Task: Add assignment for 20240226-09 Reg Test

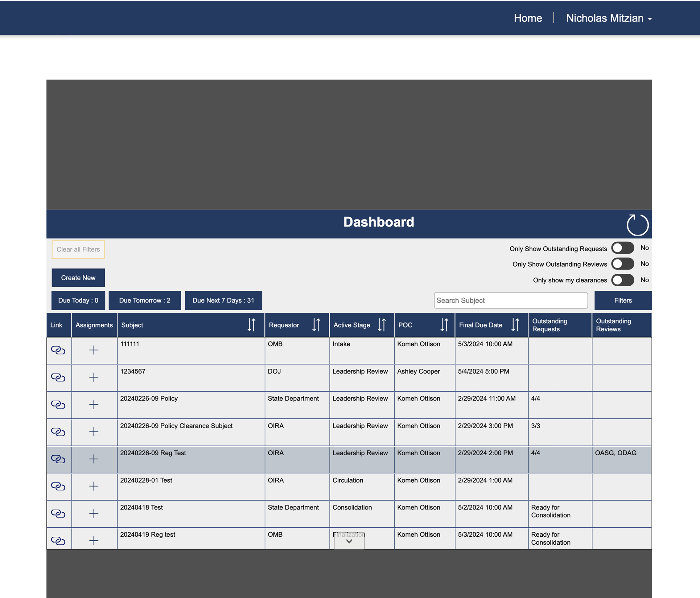Action: point(93,459)
